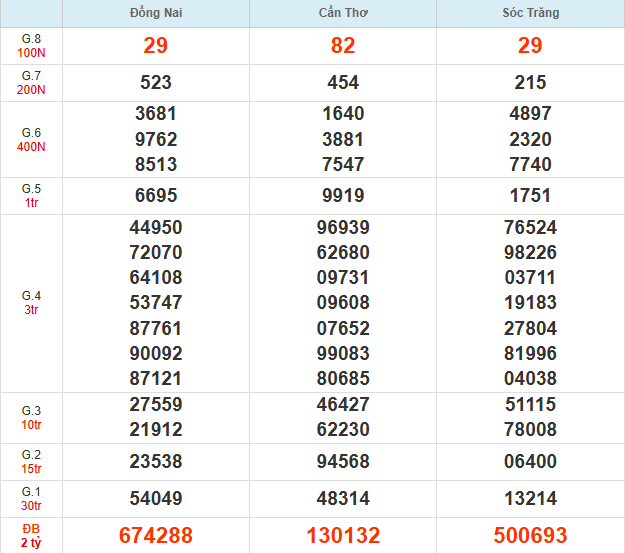Click the G.4 number 87761
Screen dimensions: 625x553
pos(156,329)
